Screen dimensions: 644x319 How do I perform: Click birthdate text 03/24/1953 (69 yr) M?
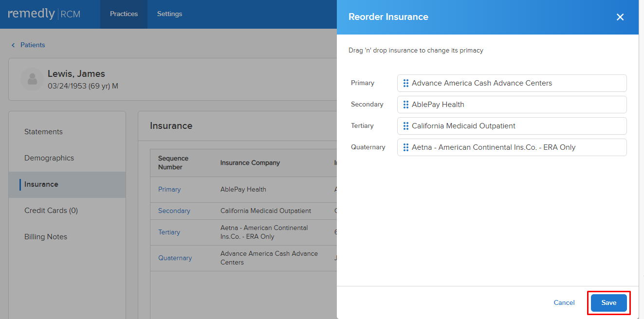(x=83, y=86)
